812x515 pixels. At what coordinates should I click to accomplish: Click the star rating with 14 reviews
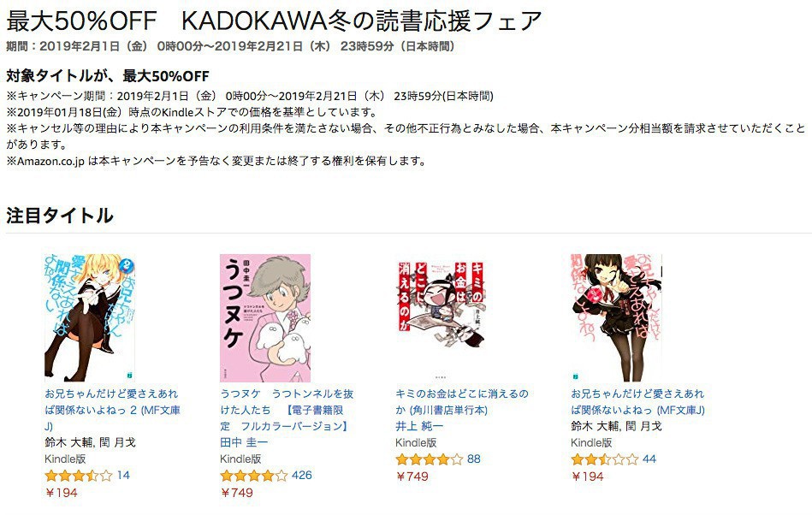coord(78,476)
